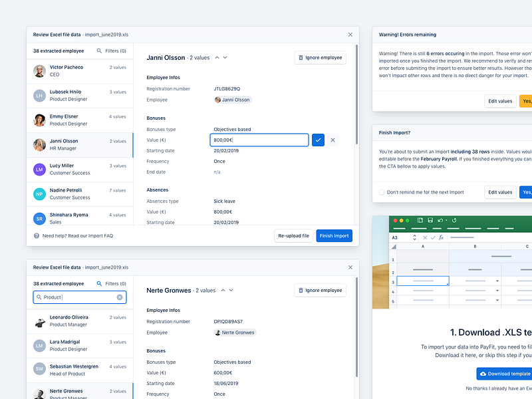The width and height of the screenshot is (532, 399).
Task: Click Re-upload file button
Action: (293, 236)
